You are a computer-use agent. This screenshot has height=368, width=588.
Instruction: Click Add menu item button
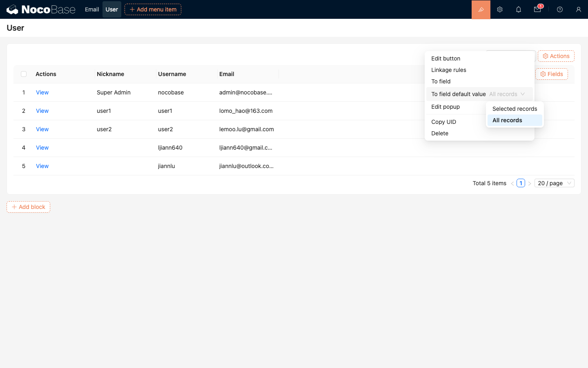(x=153, y=9)
